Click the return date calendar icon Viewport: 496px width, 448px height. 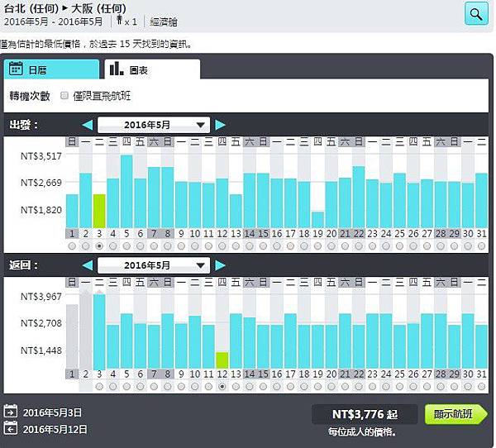(x=11, y=428)
